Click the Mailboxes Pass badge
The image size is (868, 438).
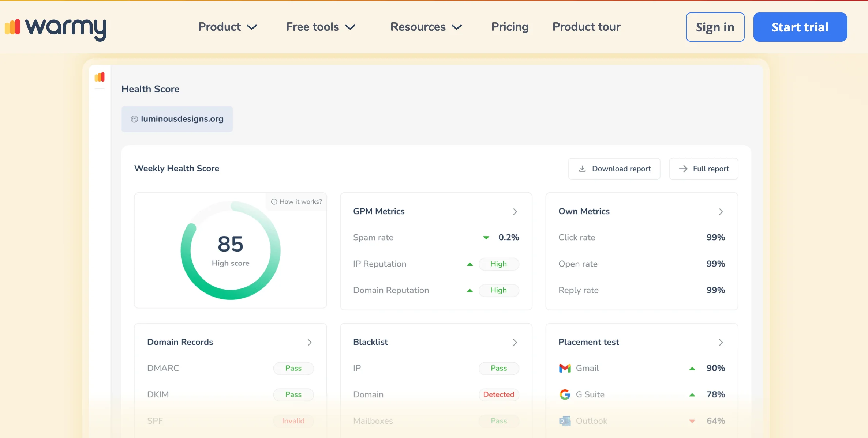click(x=498, y=421)
